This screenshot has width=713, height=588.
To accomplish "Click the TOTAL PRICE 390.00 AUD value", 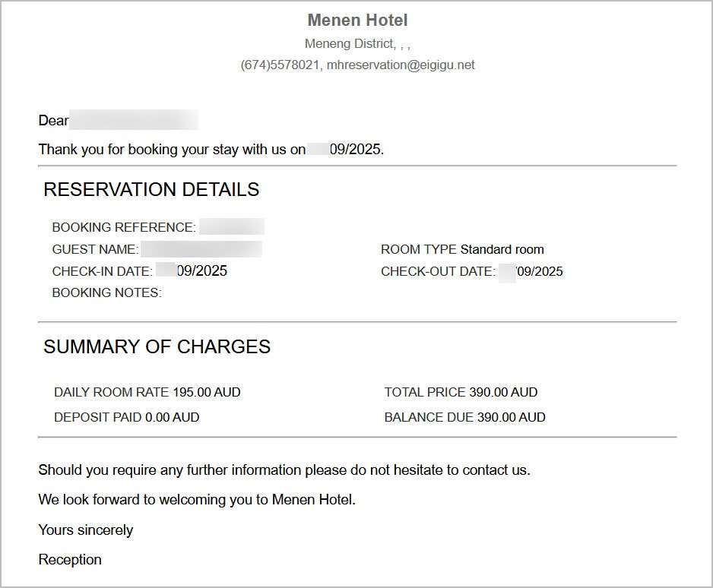I will coord(503,393).
